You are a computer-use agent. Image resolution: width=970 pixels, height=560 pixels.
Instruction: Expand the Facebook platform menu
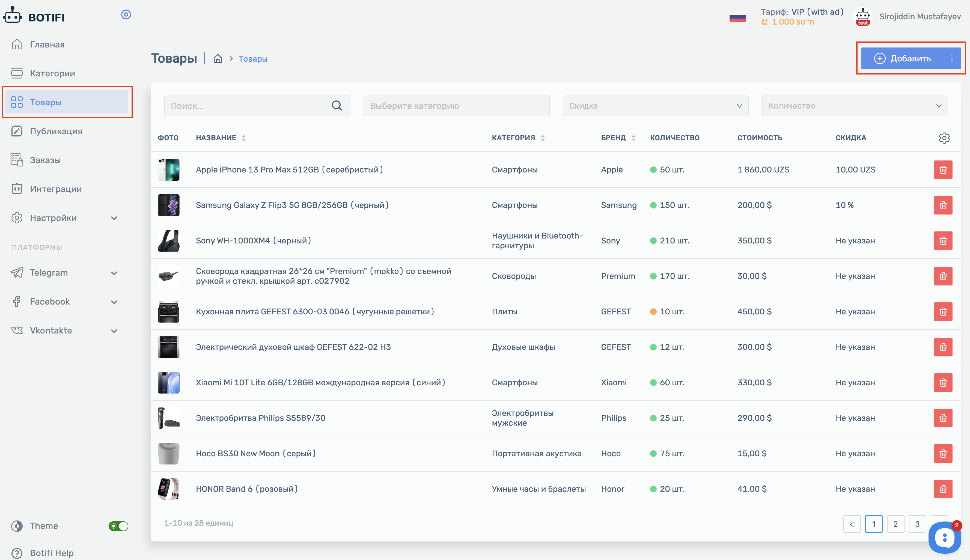tap(65, 302)
